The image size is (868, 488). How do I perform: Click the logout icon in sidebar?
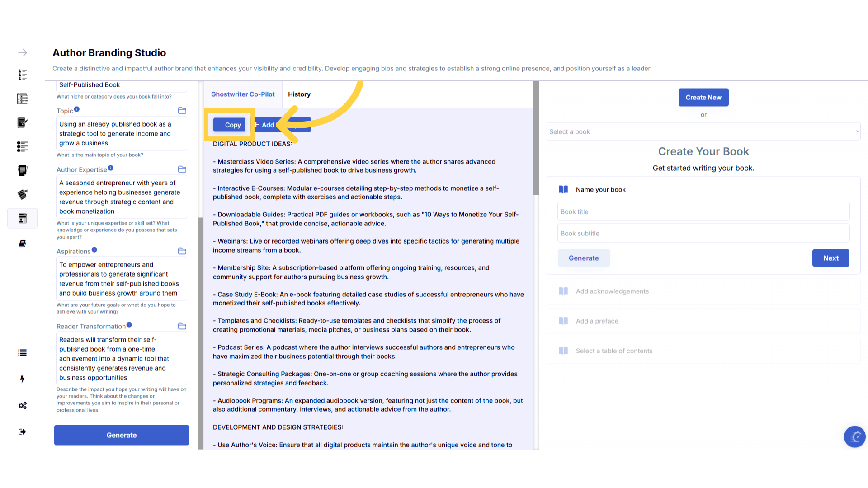click(22, 432)
